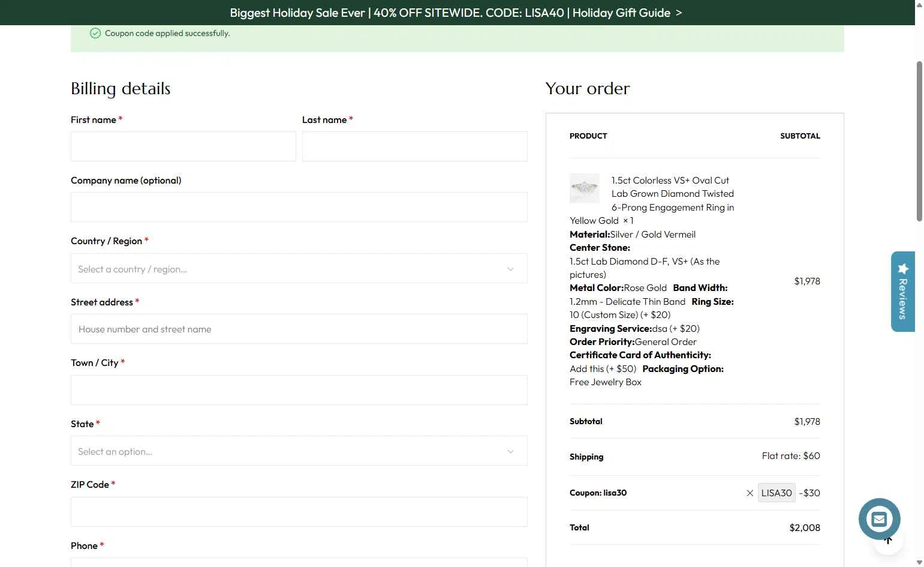Click the 'Coupon code applied successfully.' message
The width and height of the screenshot is (924, 567).
(167, 33)
